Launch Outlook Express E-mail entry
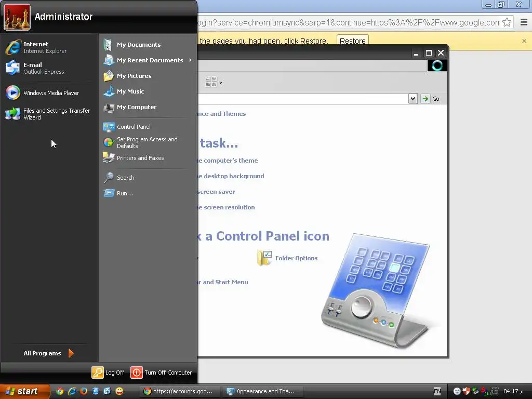The height and width of the screenshot is (399, 532). click(49, 68)
